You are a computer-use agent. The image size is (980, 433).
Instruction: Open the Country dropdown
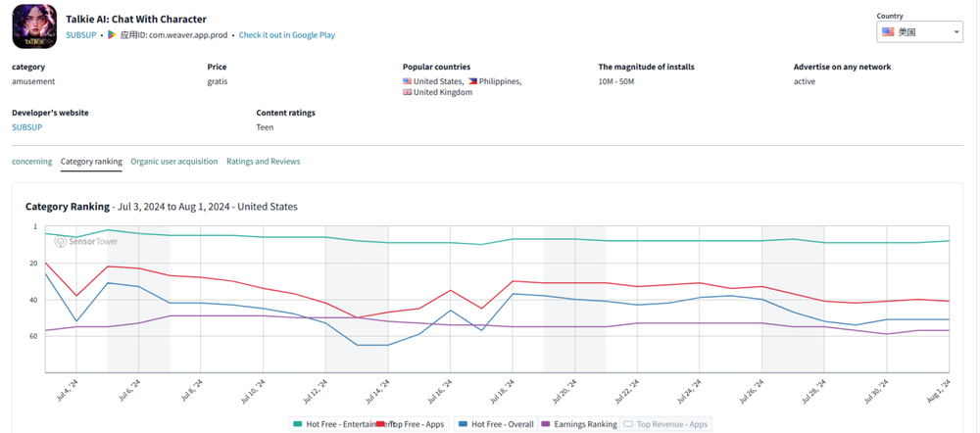(x=919, y=32)
